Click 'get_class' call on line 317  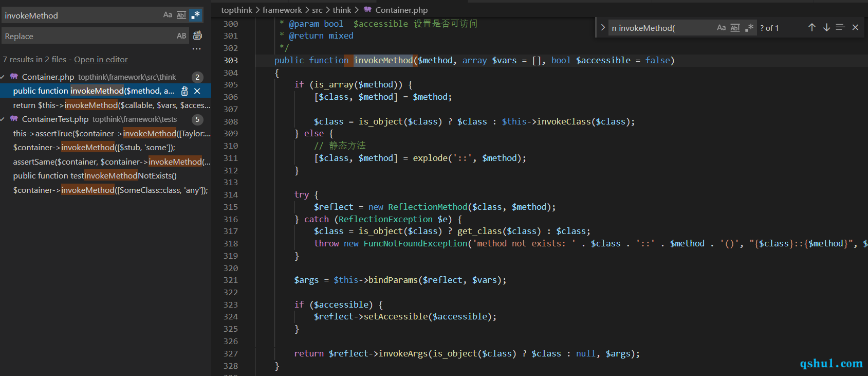click(x=479, y=231)
